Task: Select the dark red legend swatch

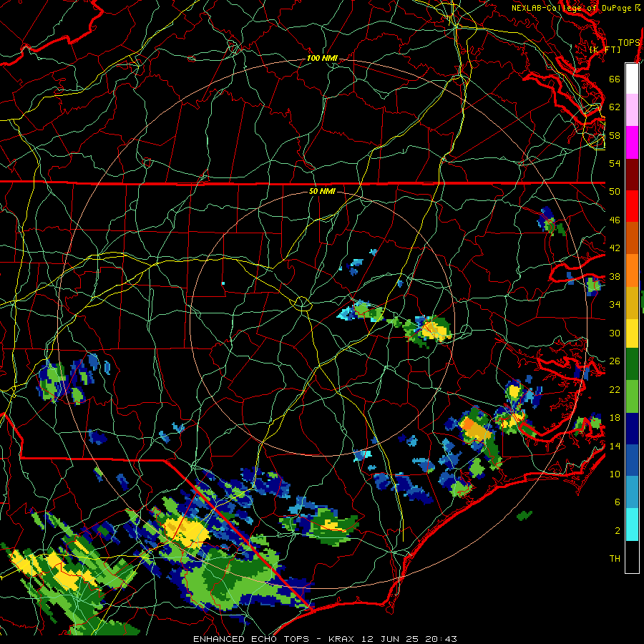Action: tap(632, 174)
